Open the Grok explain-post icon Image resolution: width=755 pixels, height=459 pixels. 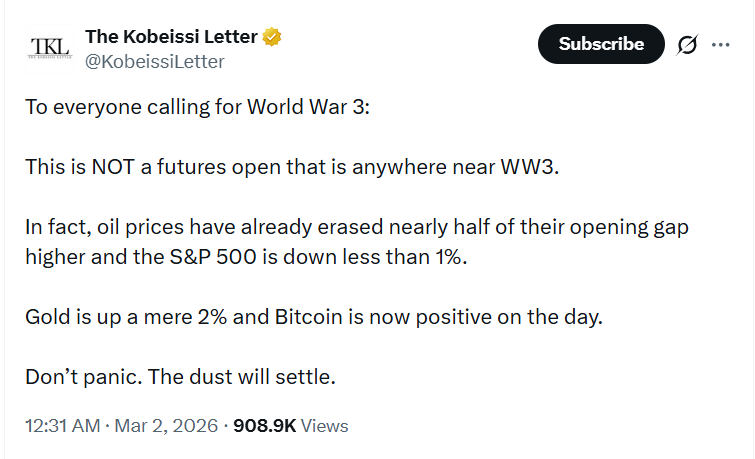(687, 45)
